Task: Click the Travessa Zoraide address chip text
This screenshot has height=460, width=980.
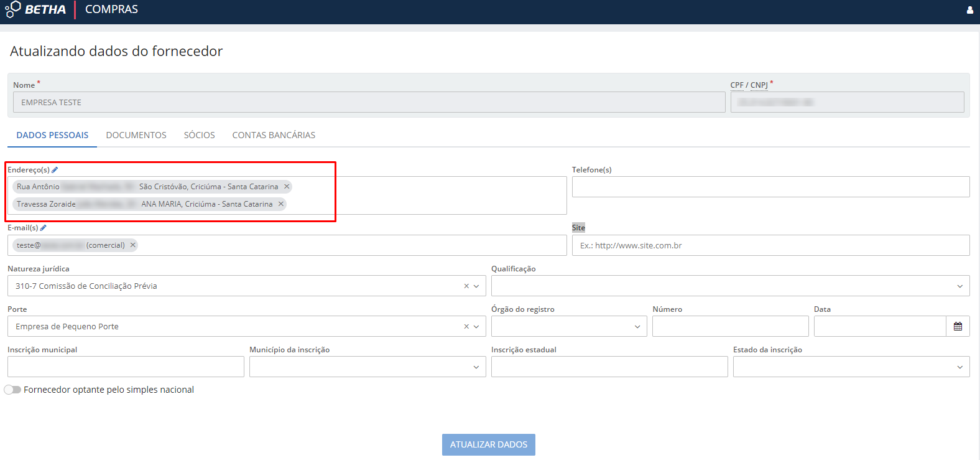Action: click(144, 204)
